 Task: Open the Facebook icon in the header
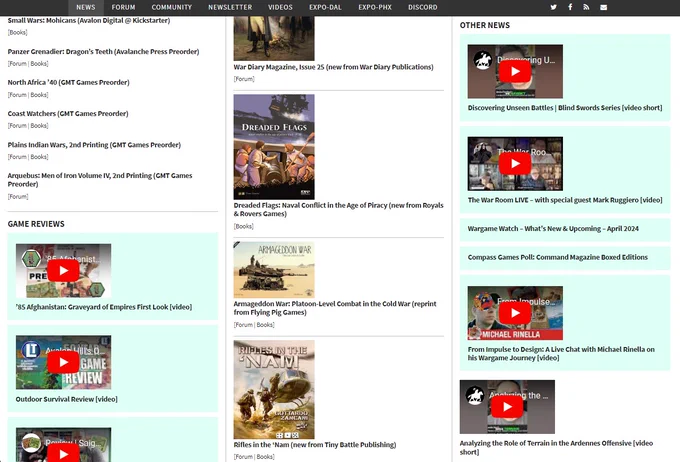(x=570, y=7)
